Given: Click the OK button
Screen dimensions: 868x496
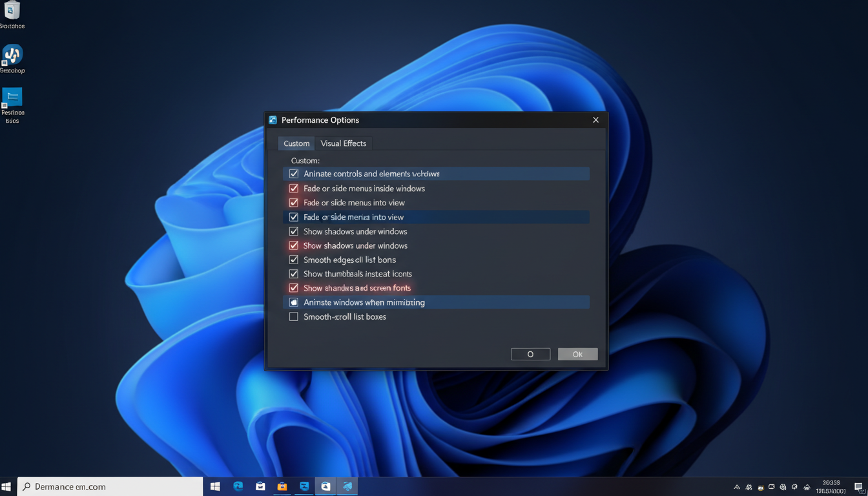Looking at the screenshot, I should pos(577,353).
